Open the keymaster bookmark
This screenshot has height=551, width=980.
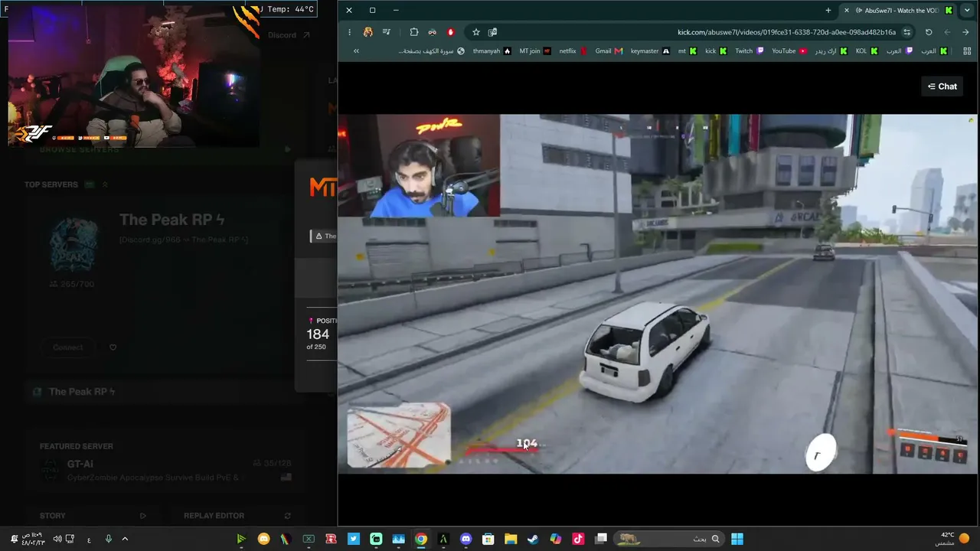[650, 51]
